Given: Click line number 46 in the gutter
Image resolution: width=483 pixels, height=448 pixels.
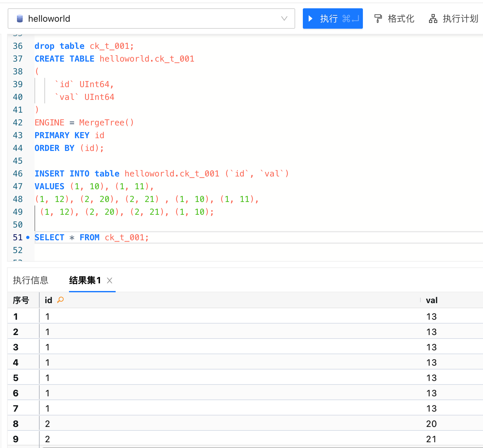Looking at the screenshot, I should [x=18, y=173].
